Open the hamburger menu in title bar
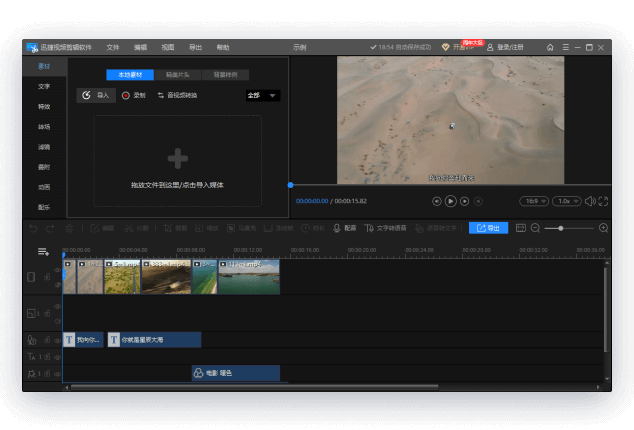This screenshot has width=634, height=430. point(566,47)
